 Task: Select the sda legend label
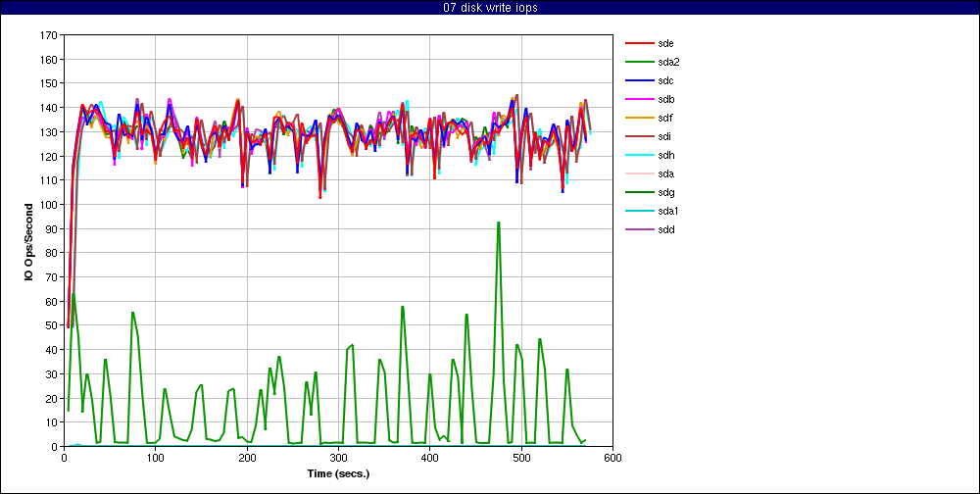665,173
